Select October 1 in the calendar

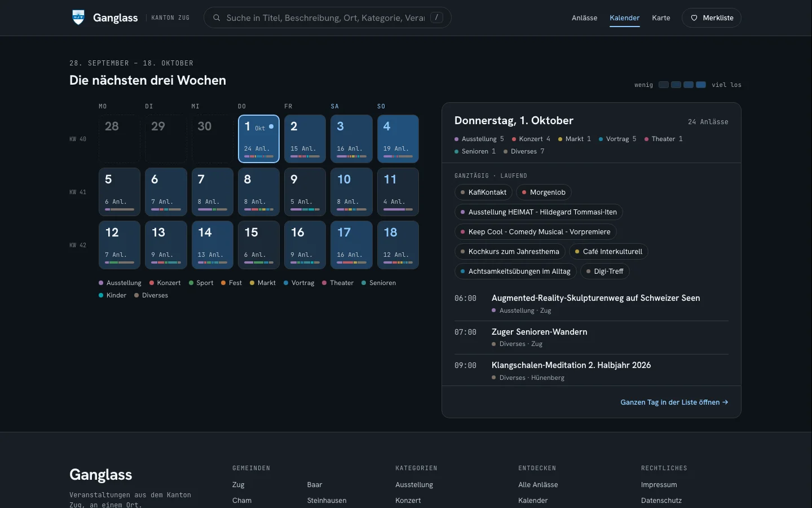click(259, 139)
